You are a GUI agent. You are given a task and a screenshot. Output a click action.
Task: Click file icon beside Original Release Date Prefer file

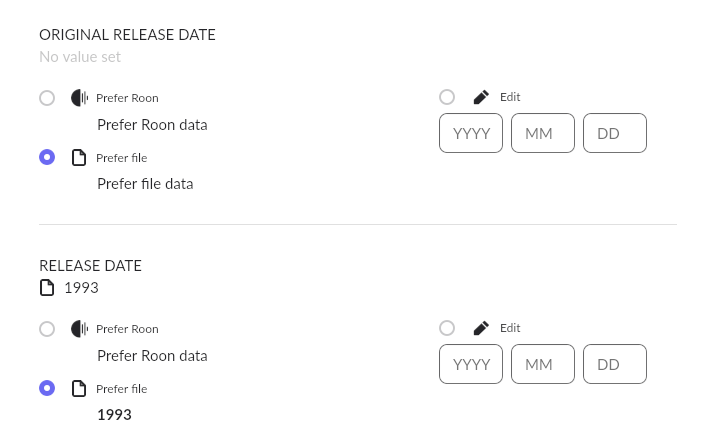click(79, 158)
